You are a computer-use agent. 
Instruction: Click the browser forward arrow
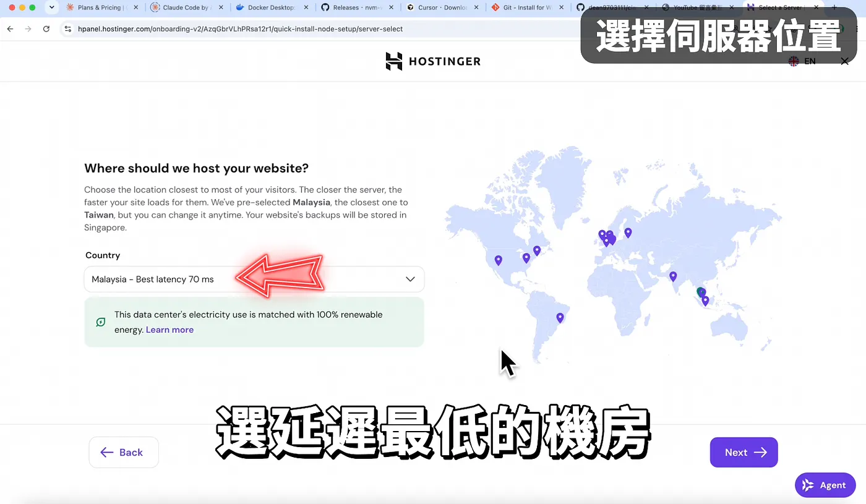point(28,29)
